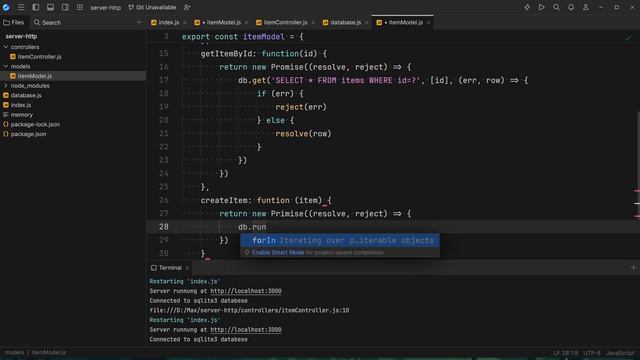Add a new terminal tab with plus
Viewport: 640px width, 360px height.
633,268
